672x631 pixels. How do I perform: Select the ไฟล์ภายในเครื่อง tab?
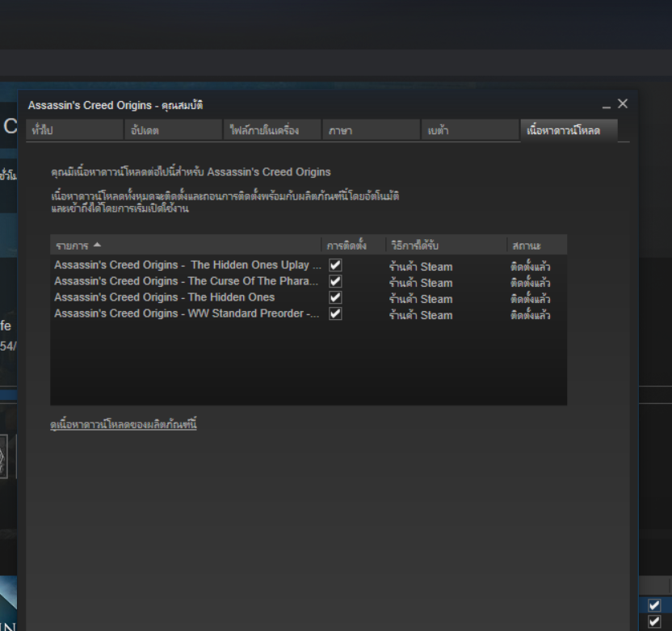point(272,130)
